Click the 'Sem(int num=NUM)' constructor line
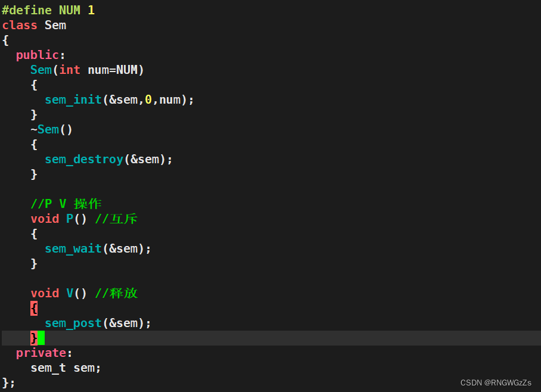The height and width of the screenshot is (392, 541). (x=87, y=70)
